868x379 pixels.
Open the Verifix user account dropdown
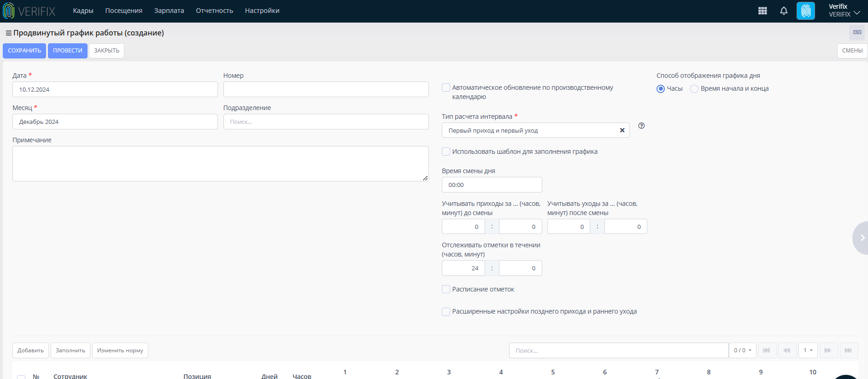pyautogui.click(x=844, y=11)
